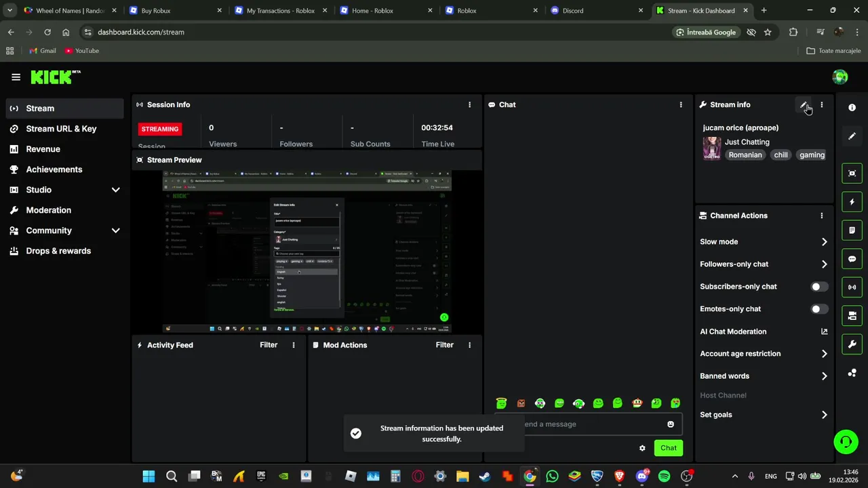Open Activity Feed options menu
The height and width of the screenshot is (488, 868).
[x=294, y=345]
